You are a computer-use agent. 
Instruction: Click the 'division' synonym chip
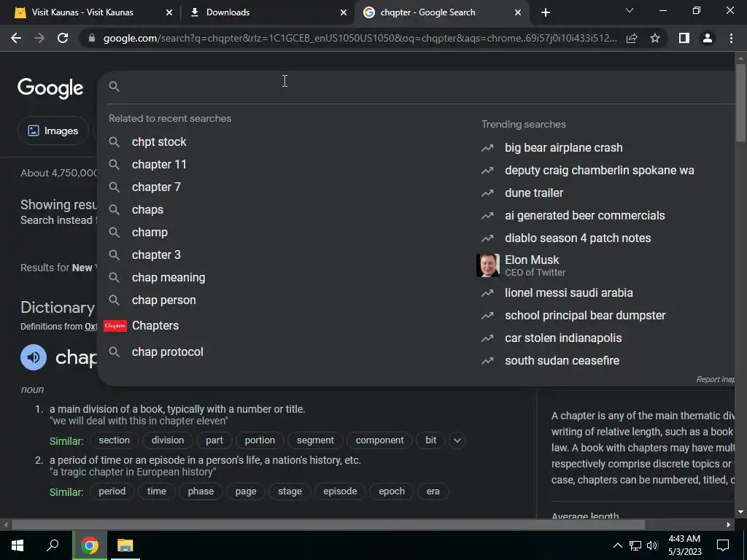pos(168,440)
